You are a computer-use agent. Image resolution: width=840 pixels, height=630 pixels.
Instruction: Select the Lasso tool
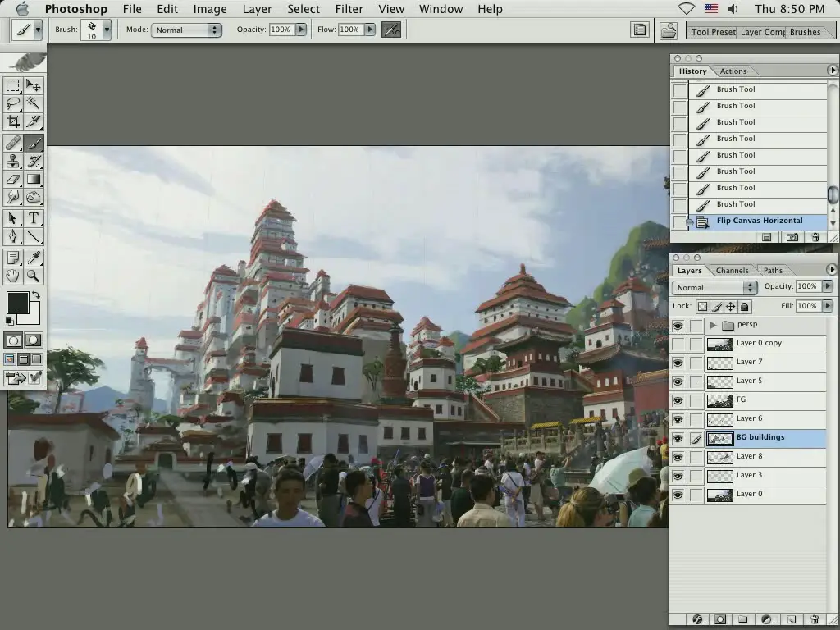click(x=13, y=103)
